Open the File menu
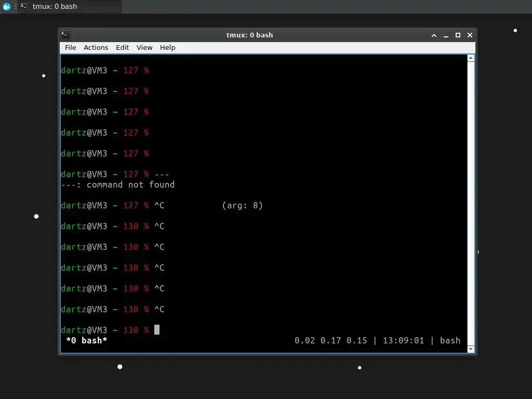Viewport: 532px width, 399px height. [x=71, y=47]
